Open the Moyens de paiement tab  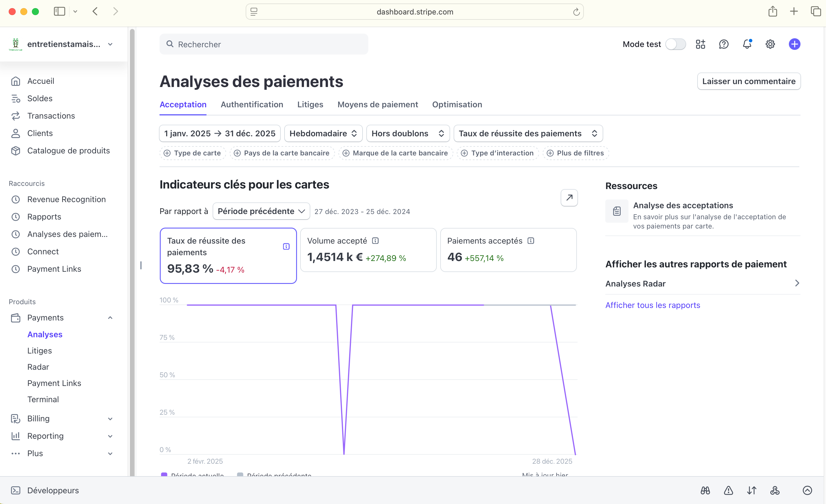click(x=377, y=105)
